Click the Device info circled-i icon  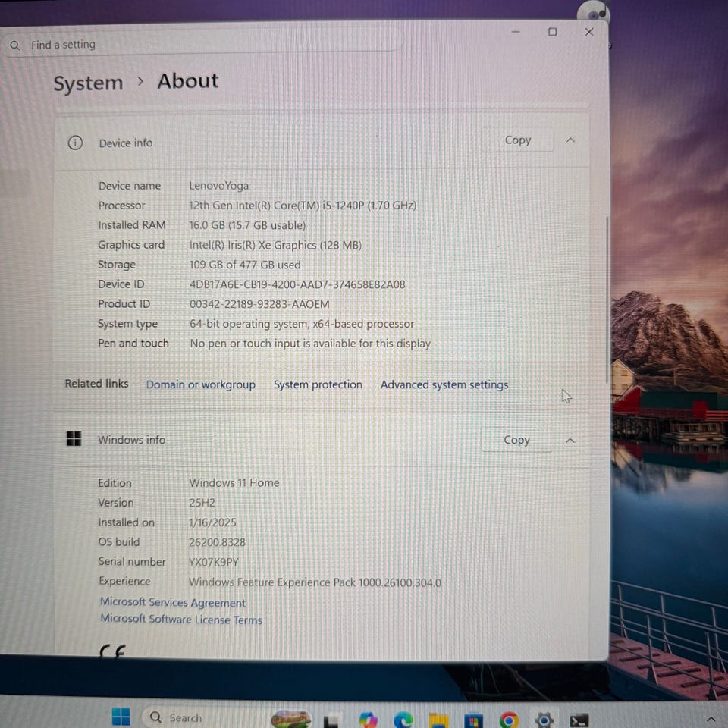pos(75,143)
